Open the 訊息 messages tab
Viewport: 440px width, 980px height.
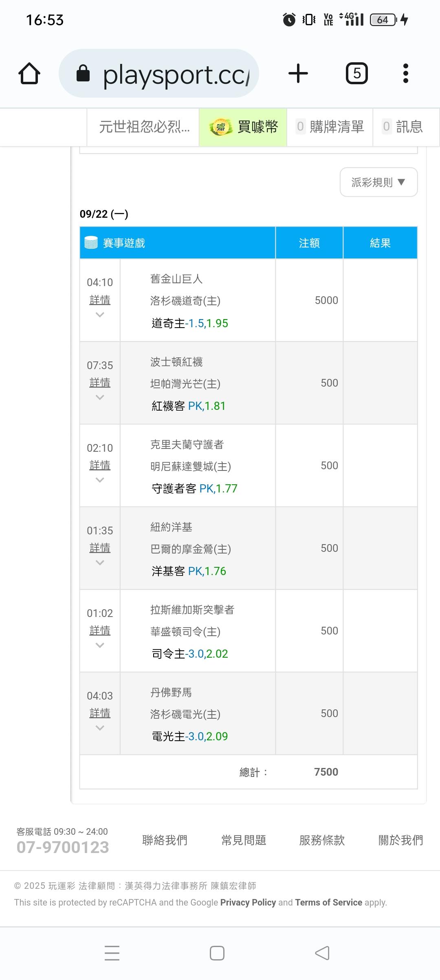click(406, 127)
